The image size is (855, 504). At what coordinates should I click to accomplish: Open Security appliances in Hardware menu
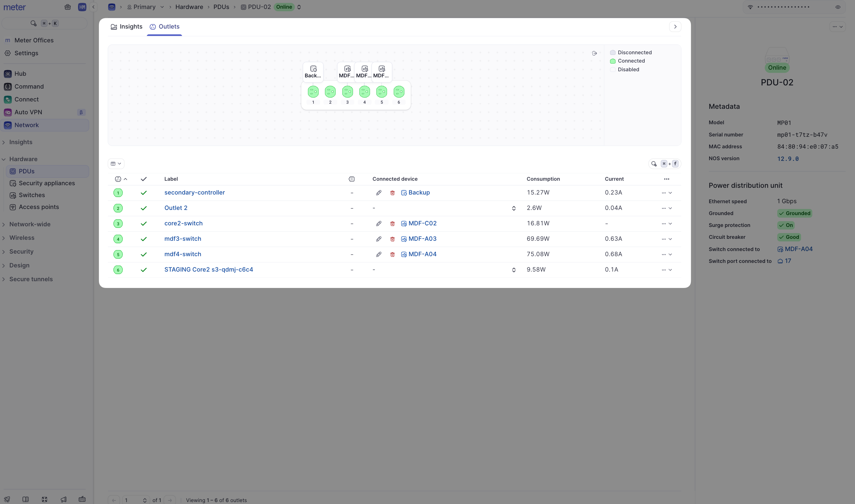[x=47, y=183]
